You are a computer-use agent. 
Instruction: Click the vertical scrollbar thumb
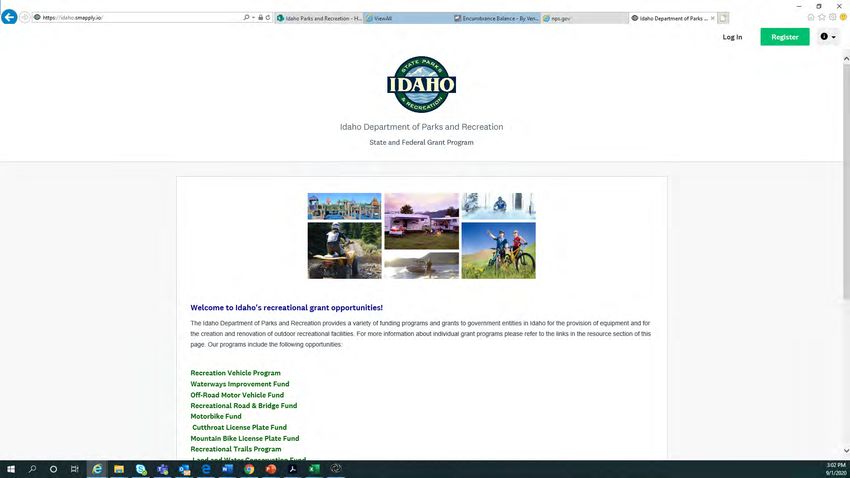[x=846, y=180]
